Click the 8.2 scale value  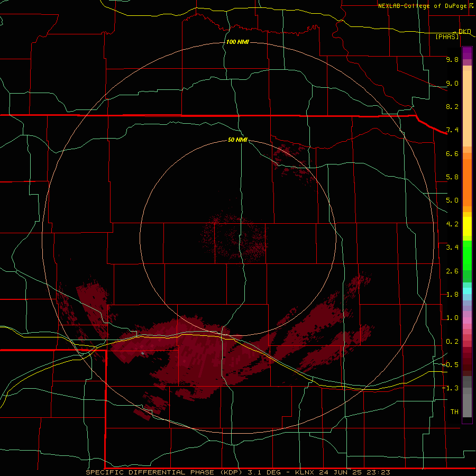tap(452, 106)
